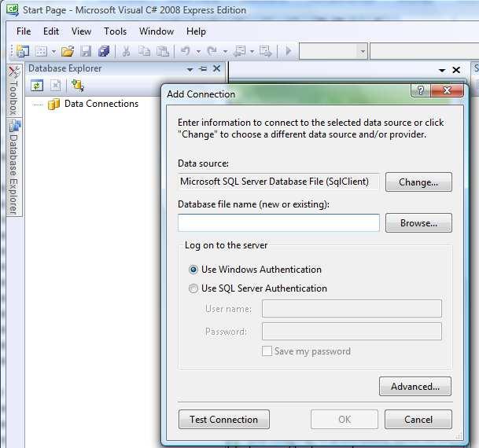Screen dimensions: 479x448
Task: Click the Cut scissors icon
Action: (x=126, y=51)
